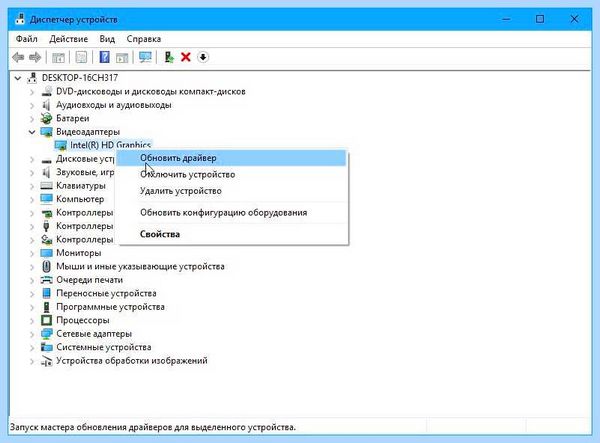Select the Intel(R) HD Graphics device
Viewport: 600px width, 443px height.
point(110,145)
